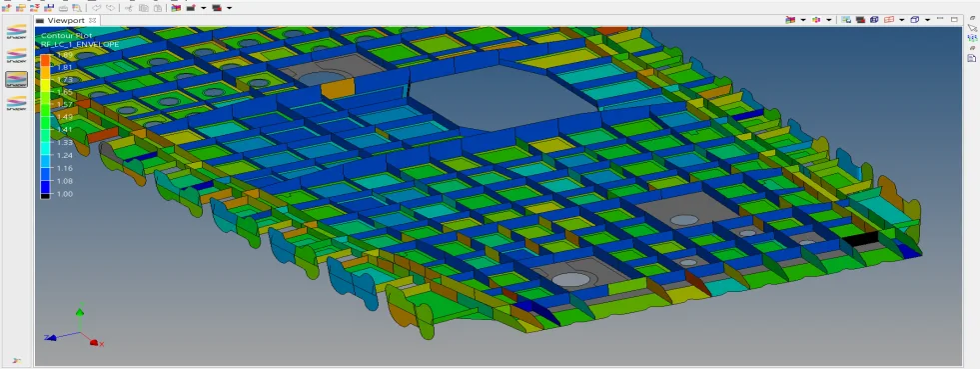Click the blue-green dots icon in right sidebar
The height and width of the screenshot is (369, 980).
click(972, 38)
